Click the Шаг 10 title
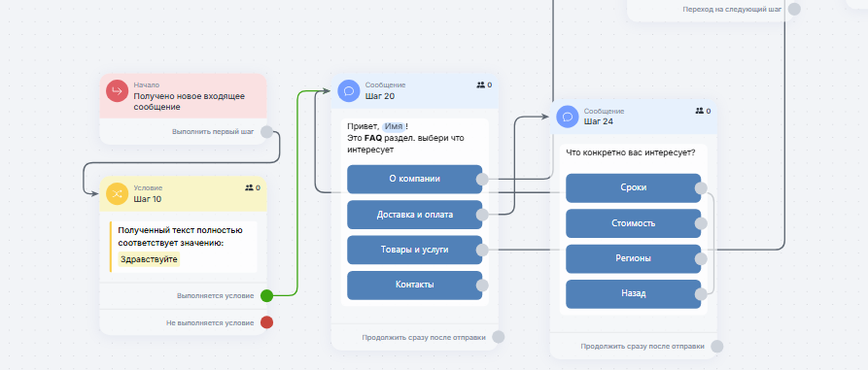This screenshot has width=868, height=370. (x=147, y=199)
